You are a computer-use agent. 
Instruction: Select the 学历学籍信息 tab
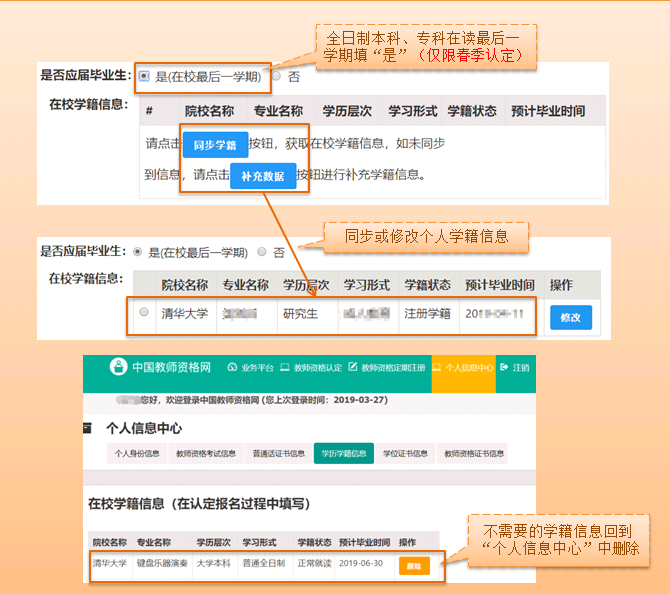[x=343, y=453]
